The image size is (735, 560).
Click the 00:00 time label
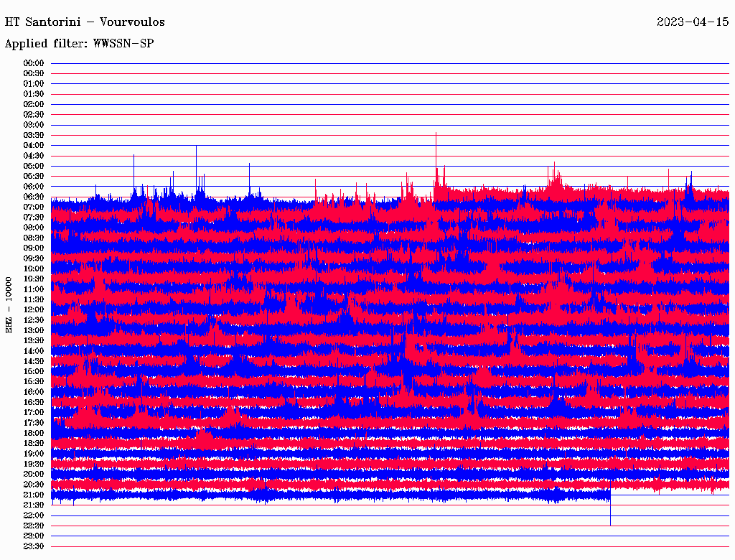click(34, 63)
